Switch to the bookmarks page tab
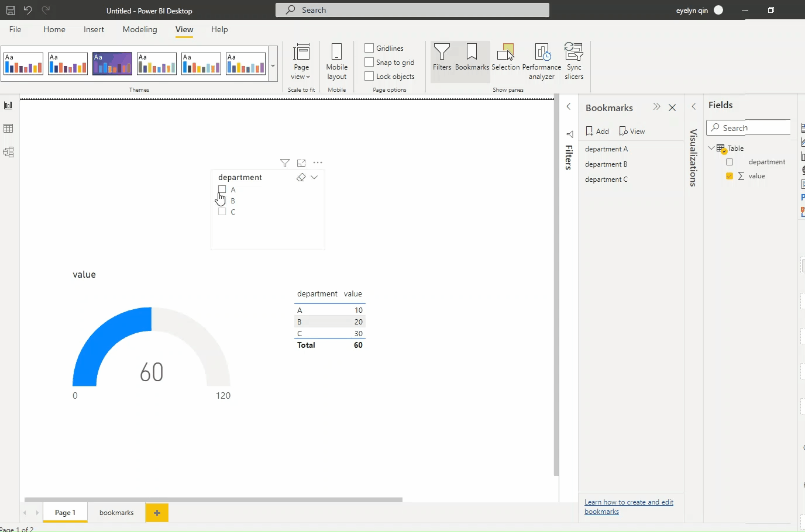 (x=116, y=513)
